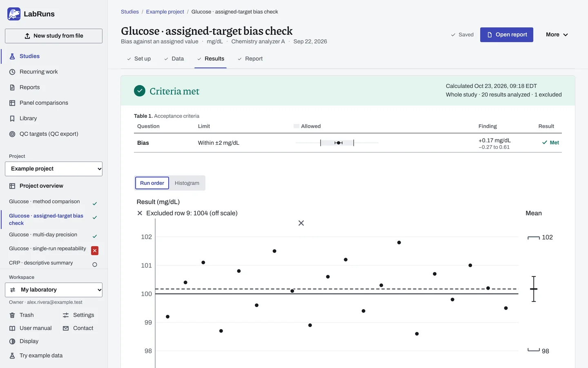
Task: Go to Example project breadcrumb
Action: [165, 12]
